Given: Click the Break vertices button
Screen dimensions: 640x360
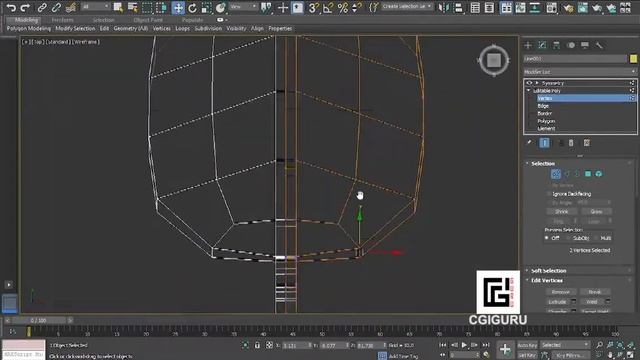Looking at the screenshot, I should coord(594,292).
